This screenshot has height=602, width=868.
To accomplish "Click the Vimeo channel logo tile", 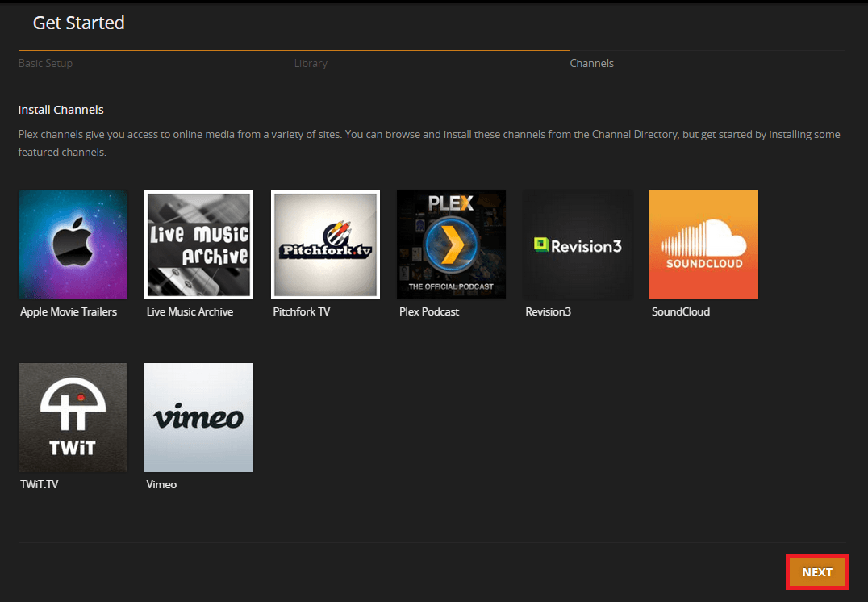I will [198, 417].
